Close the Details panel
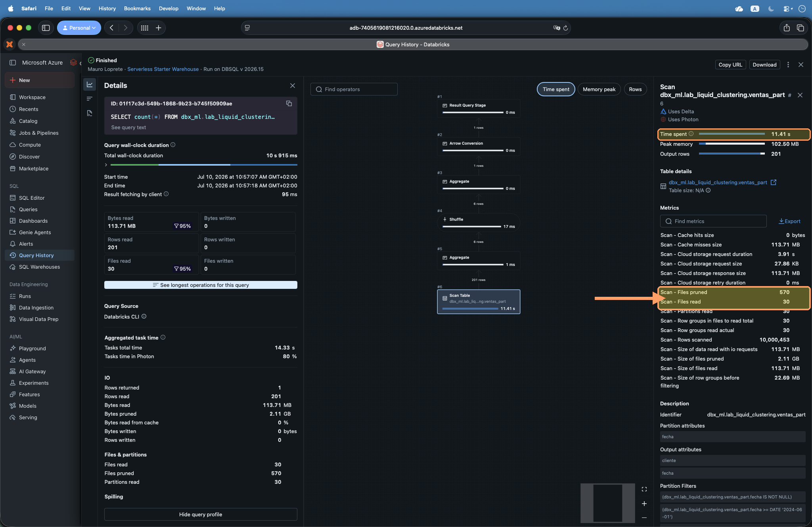Image resolution: width=812 pixels, height=527 pixels. tap(293, 86)
